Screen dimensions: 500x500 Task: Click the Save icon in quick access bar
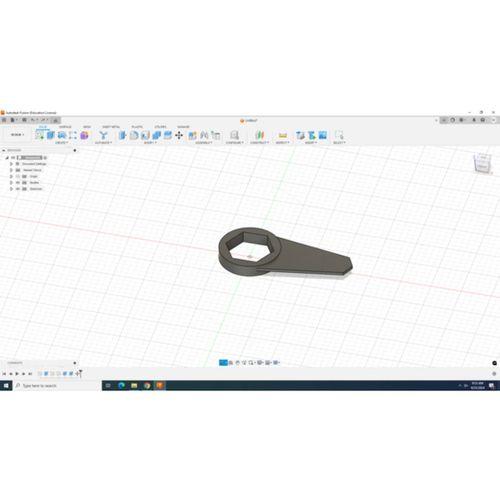click(x=24, y=120)
